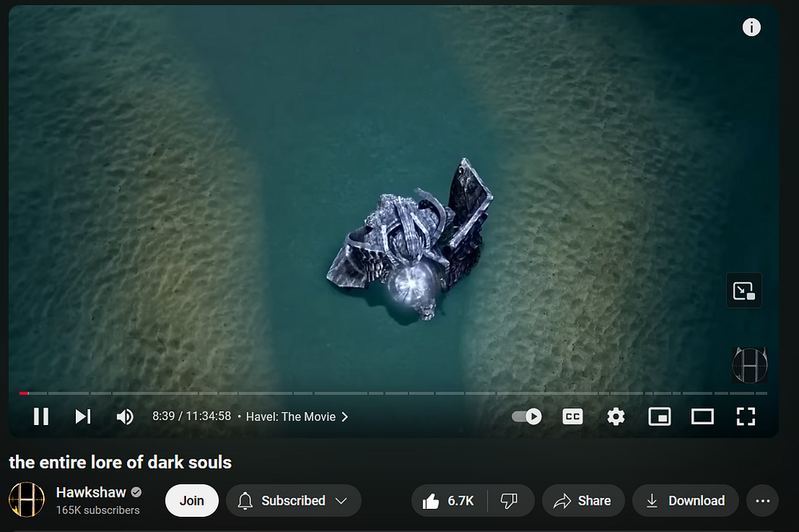
Task: Click the 8:39 / 11:34:58 time display
Action: 192,416
